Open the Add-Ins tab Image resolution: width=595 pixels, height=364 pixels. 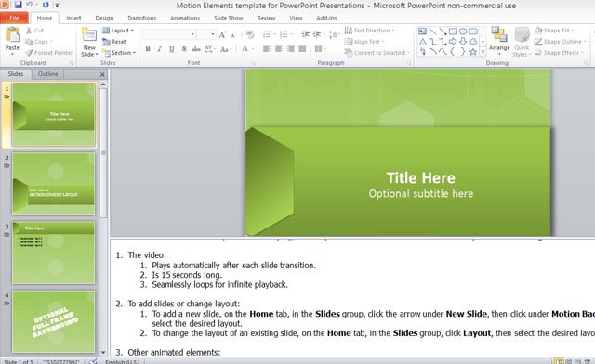pos(326,18)
